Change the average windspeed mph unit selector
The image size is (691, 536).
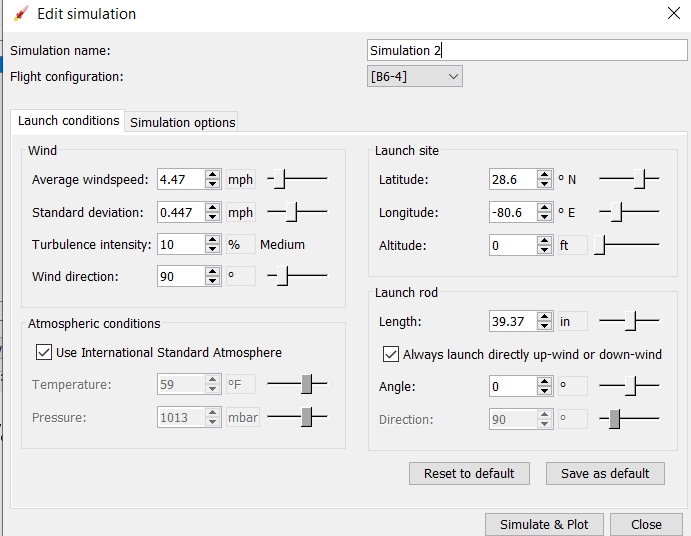pos(241,179)
